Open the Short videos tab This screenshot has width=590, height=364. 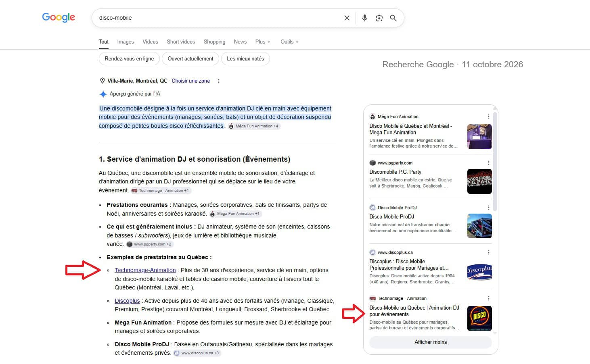pyautogui.click(x=181, y=42)
